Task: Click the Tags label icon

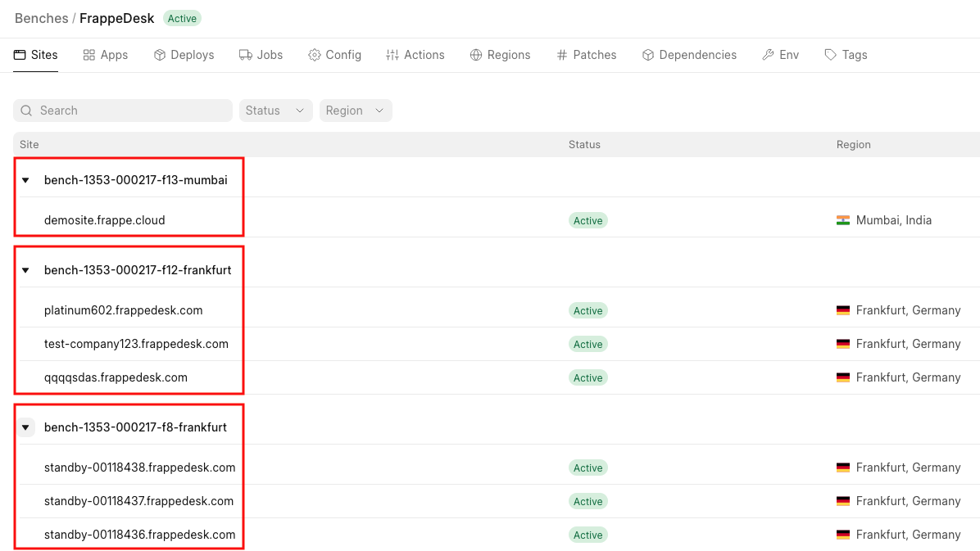Action: point(830,55)
